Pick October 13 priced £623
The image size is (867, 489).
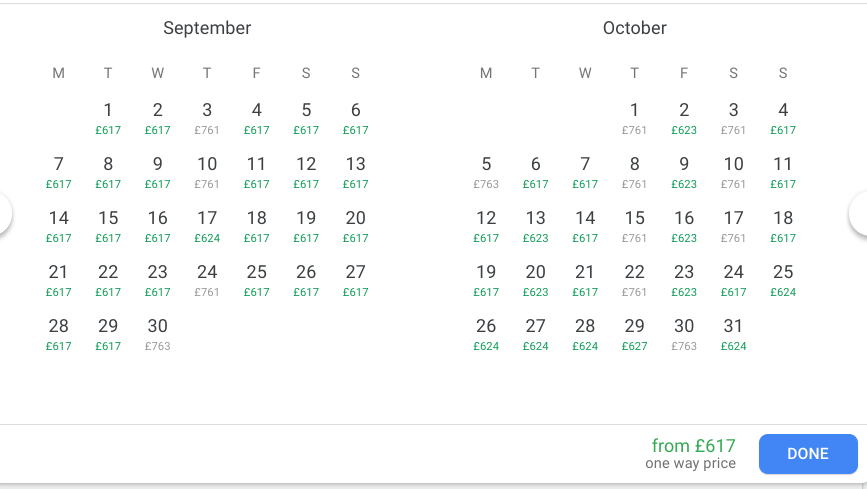pyautogui.click(x=536, y=225)
